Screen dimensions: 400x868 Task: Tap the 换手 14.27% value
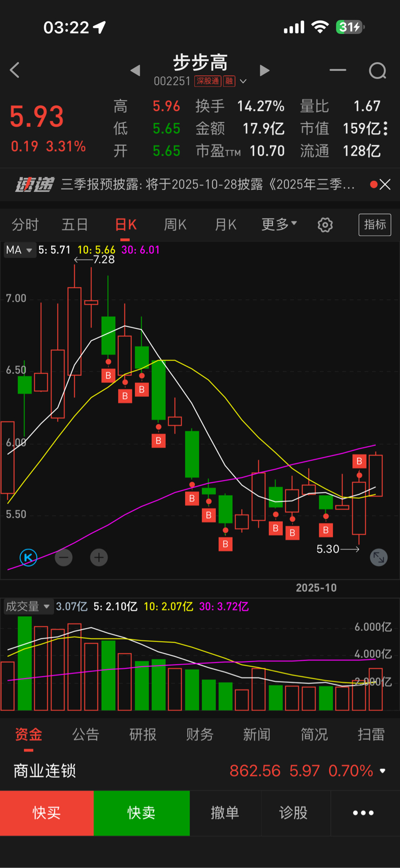(x=261, y=106)
